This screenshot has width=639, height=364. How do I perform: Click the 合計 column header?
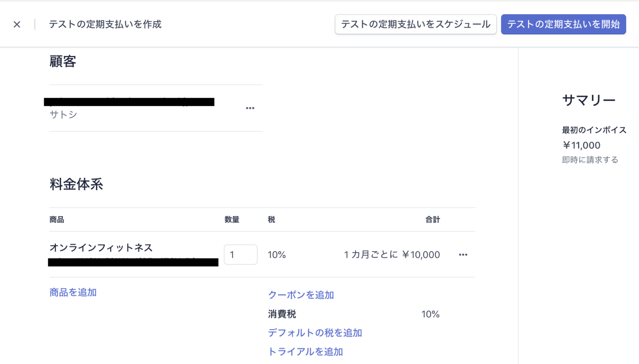[x=432, y=220]
